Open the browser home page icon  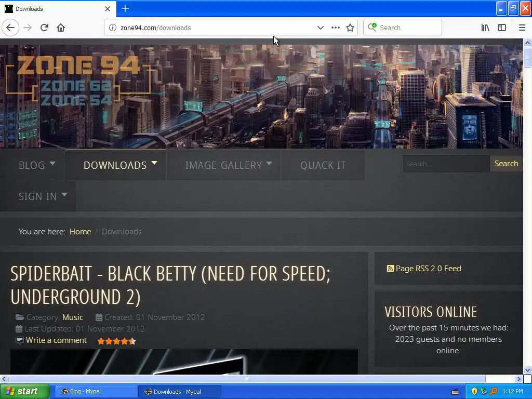[61, 28]
